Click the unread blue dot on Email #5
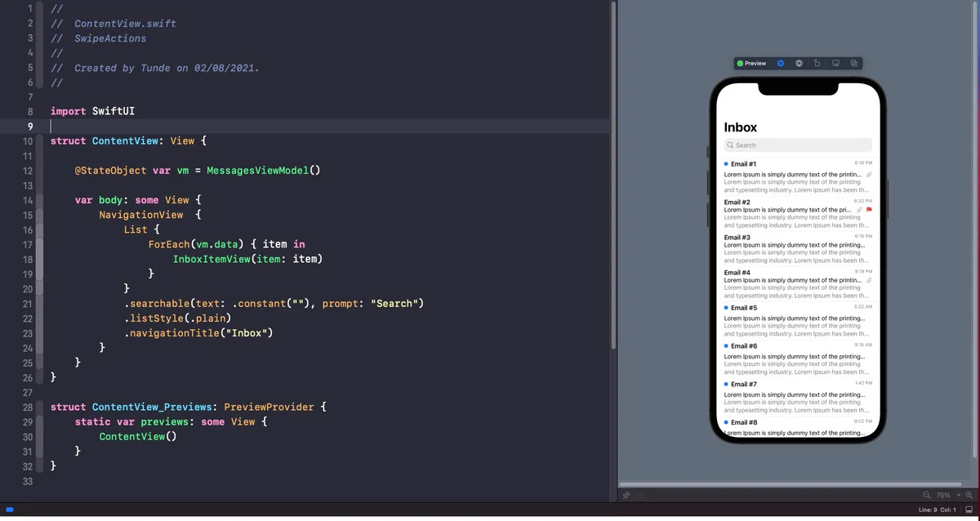The height and width of the screenshot is (521, 980). click(x=726, y=307)
